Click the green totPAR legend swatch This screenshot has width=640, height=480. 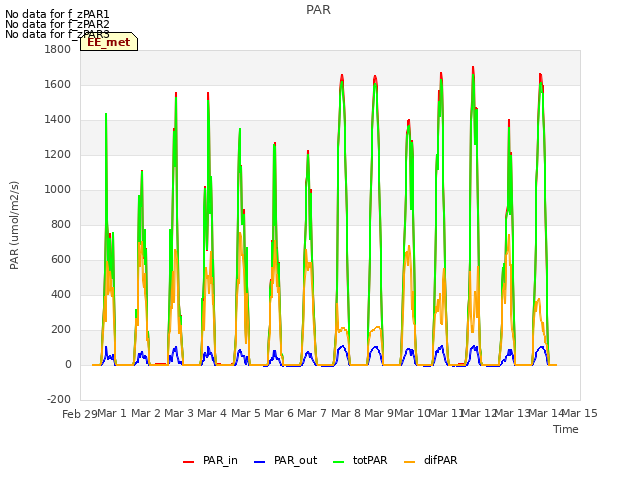point(338,462)
